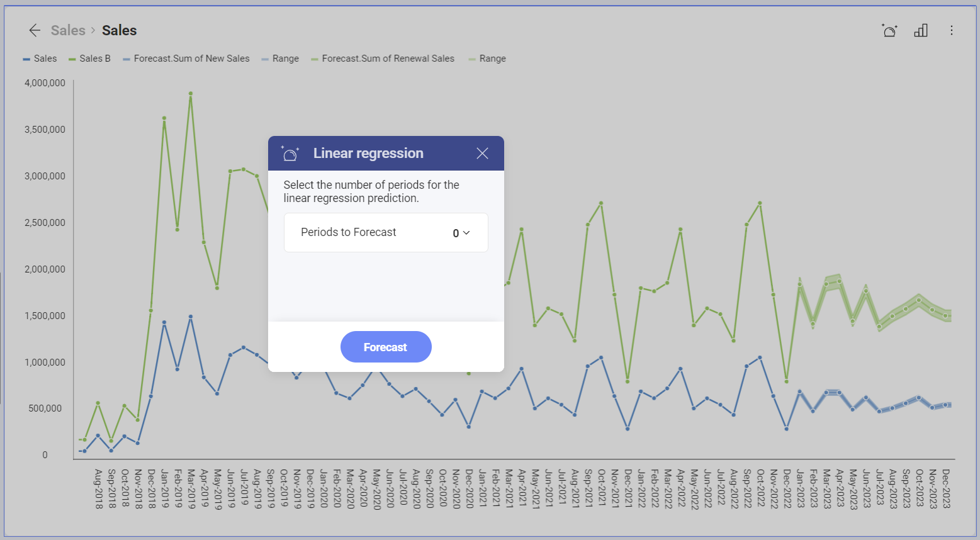Navigate to the Sales parent breadcrumb

click(x=68, y=30)
